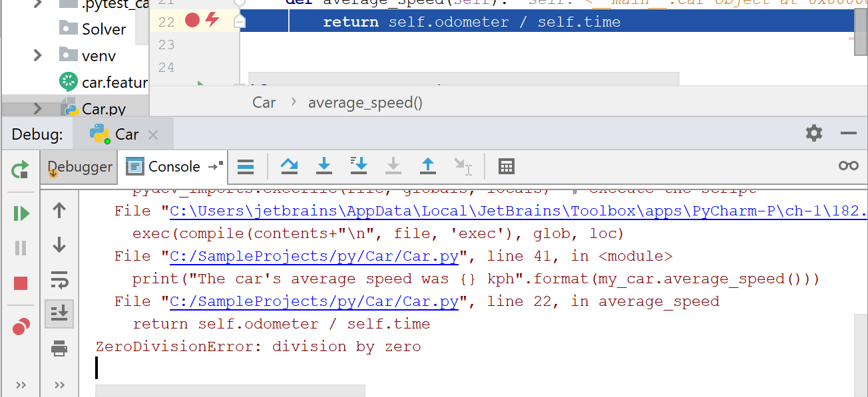The height and width of the screenshot is (397, 868).
Task: Hide the Debug tool window
Action: point(848,133)
